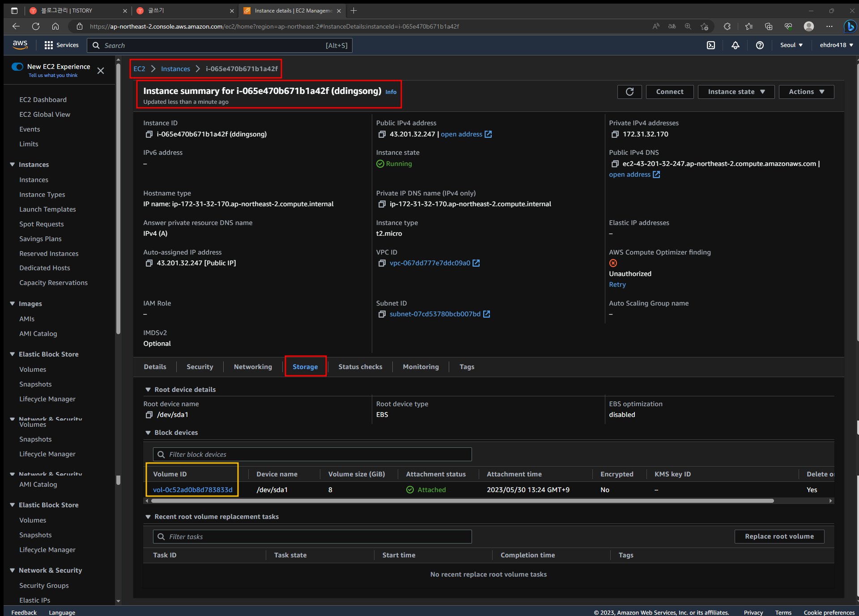The width and height of the screenshot is (859, 616).
Task: Toggle the New EC2 Experience switch
Action: [x=18, y=67]
